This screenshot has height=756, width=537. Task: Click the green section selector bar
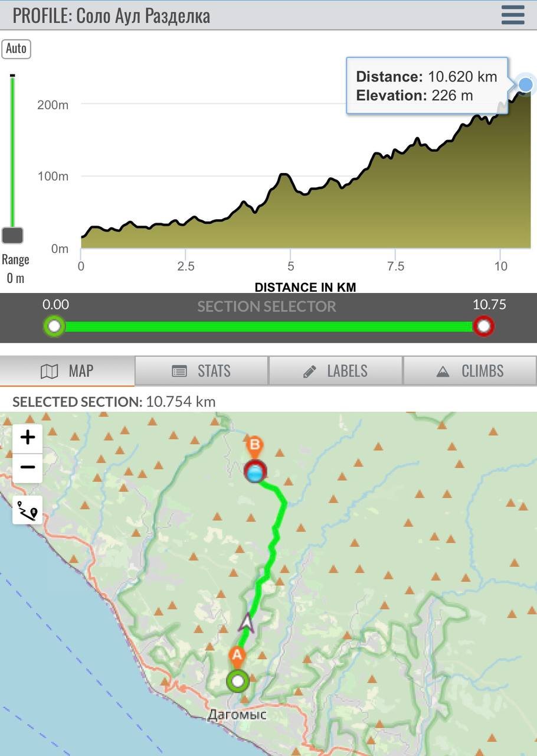pyautogui.click(x=269, y=327)
